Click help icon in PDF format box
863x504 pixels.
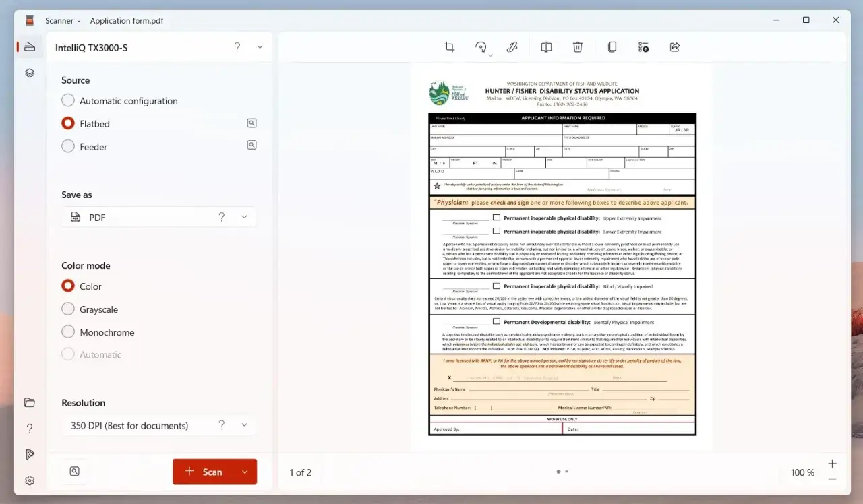click(221, 217)
